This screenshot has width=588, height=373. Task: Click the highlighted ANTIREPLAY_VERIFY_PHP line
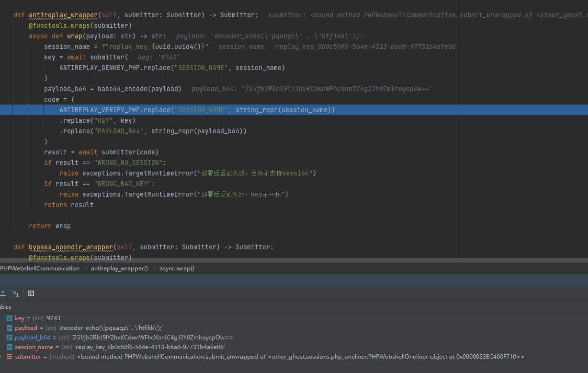pos(294,110)
